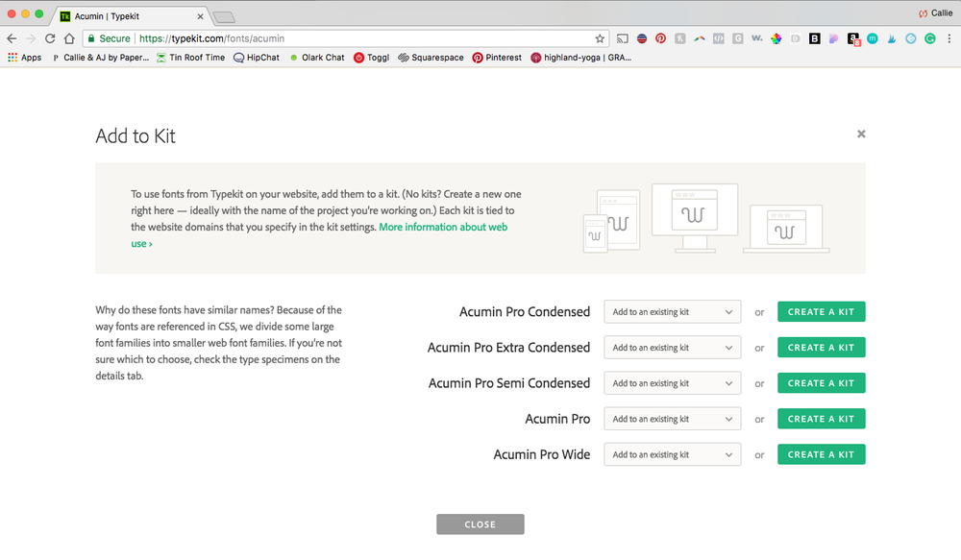The width and height of the screenshot is (961, 560).
Task: Click the Grammarly extension icon
Action: click(x=930, y=38)
